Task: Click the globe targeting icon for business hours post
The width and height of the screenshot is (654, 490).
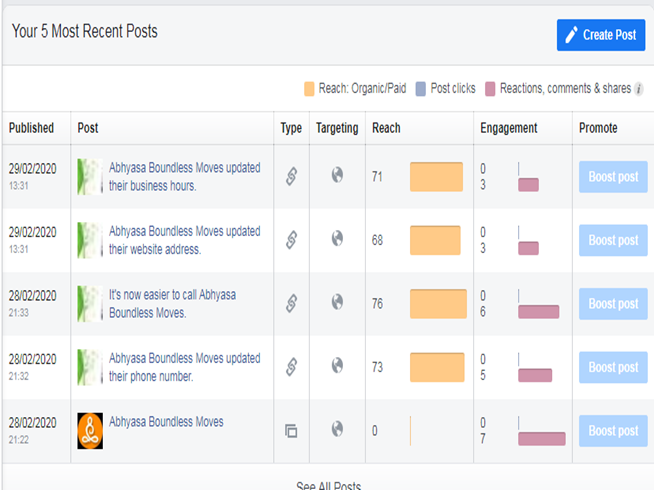Action: [337, 175]
